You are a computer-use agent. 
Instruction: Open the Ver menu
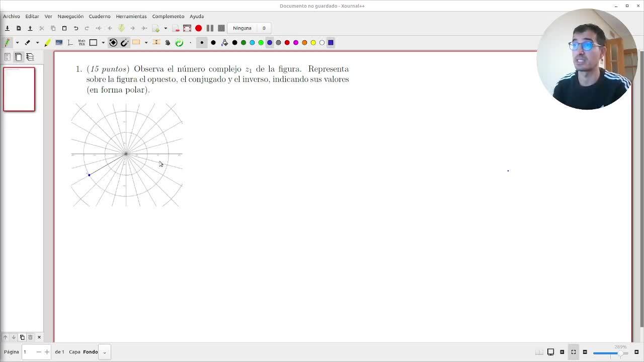click(48, 16)
